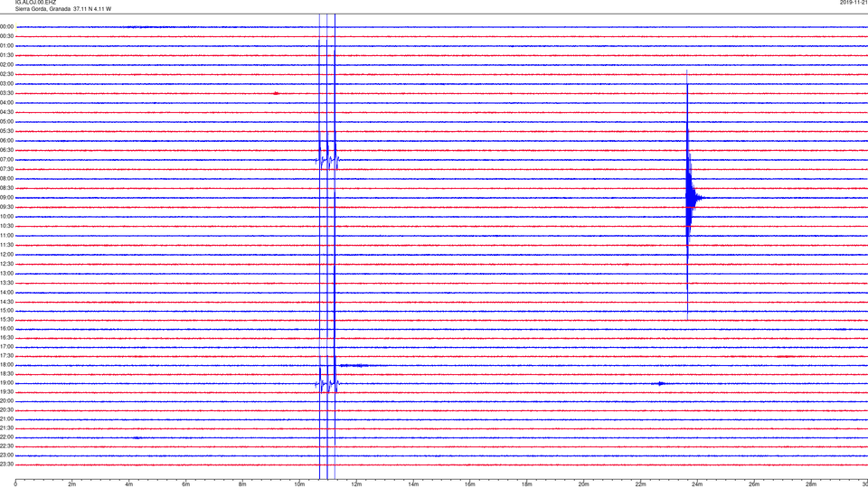
Task: Select the 02:30 trace time label
Action: click(x=7, y=74)
